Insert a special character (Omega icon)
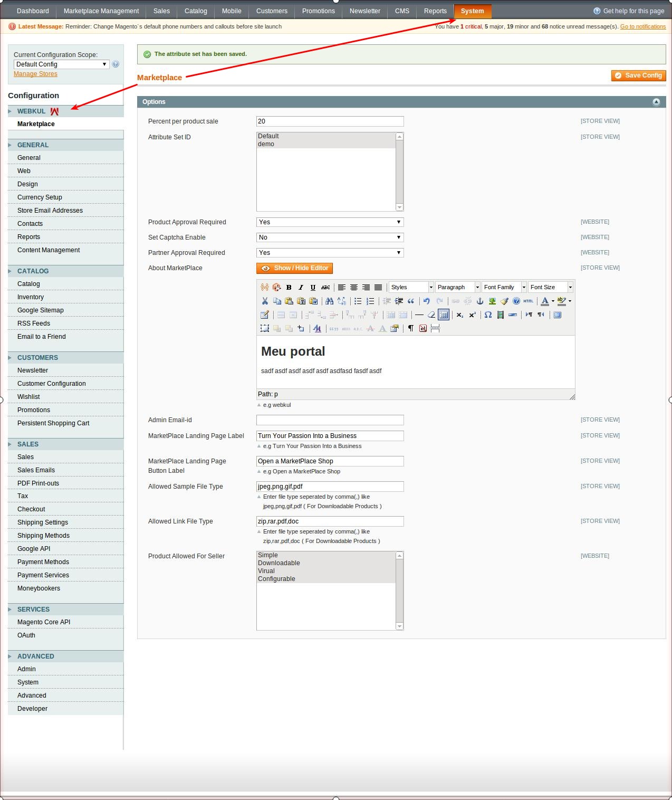Image resolution: width=672 pixels, height=800 pixels. pos(488,315)
